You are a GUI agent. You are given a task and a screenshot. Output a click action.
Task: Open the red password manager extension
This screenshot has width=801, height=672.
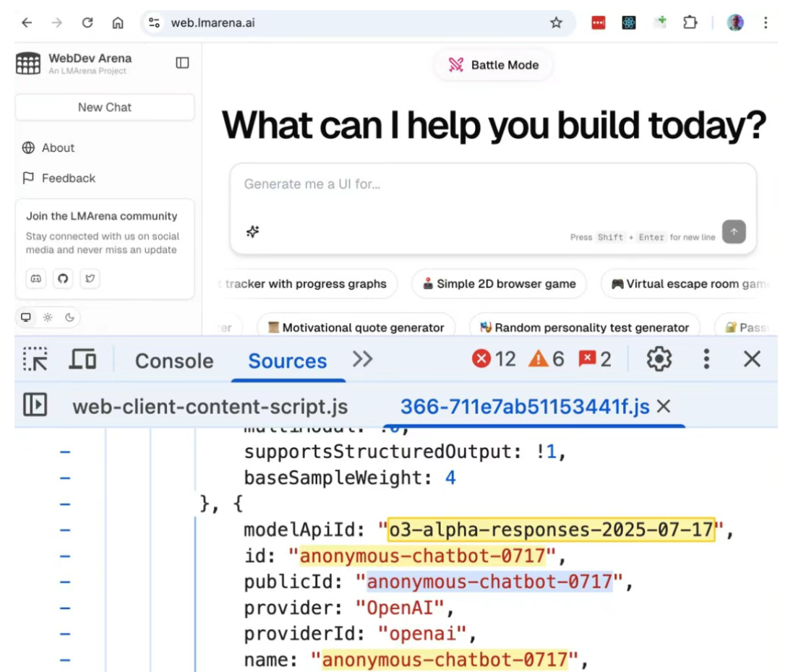[x=598, y=22]
